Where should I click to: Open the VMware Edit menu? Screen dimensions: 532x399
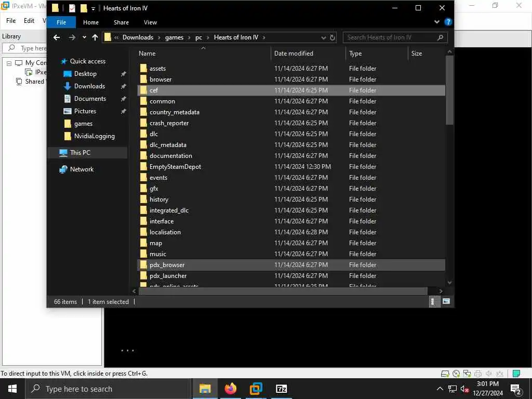(x=29, y=21)
